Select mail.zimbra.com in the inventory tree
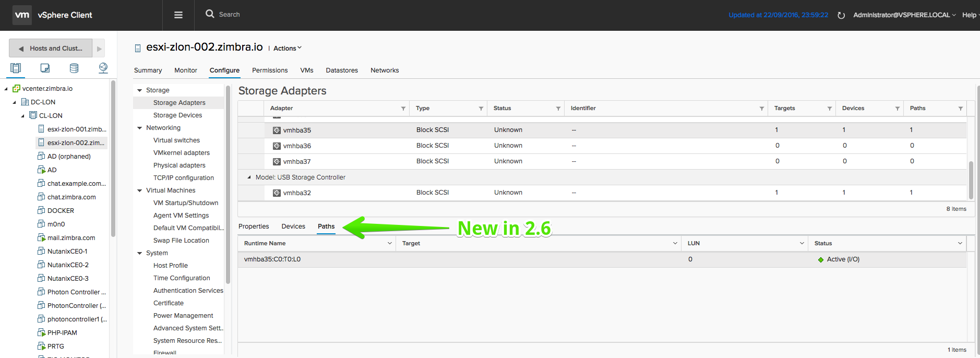 (71, 238)
